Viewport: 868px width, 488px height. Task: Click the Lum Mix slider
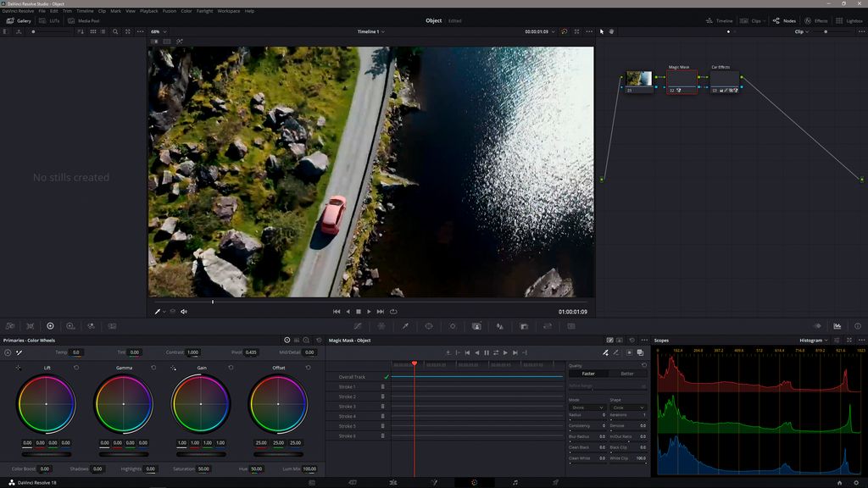(x=310, y=469)
